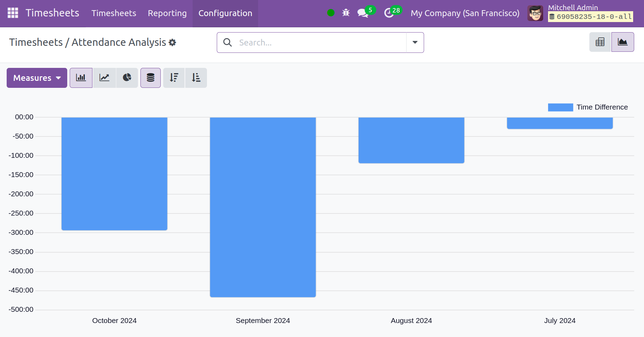The height and width of the screenshot is (337, 644).
Task: Open the Timesheets menu
Action: pyautogui.click(x=114, y=13)
